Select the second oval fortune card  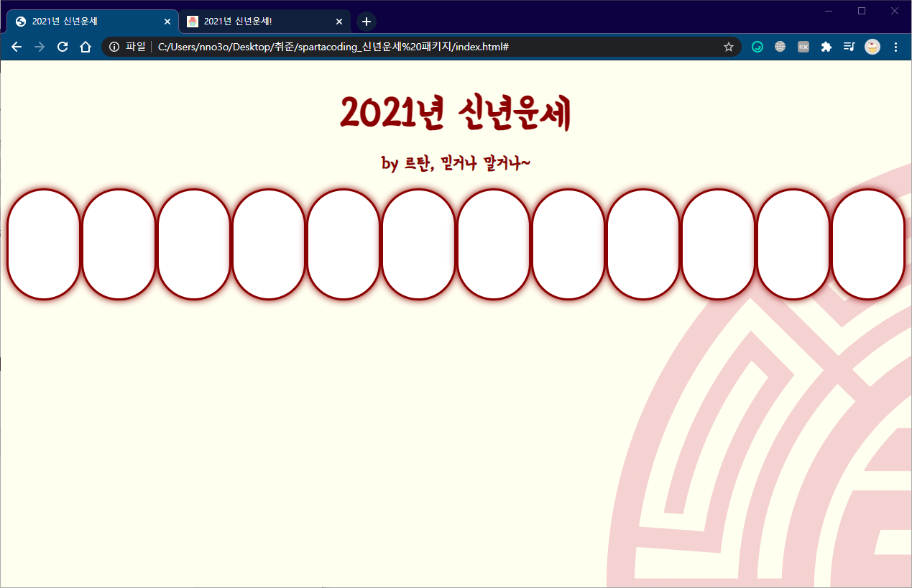coord(119,244)
